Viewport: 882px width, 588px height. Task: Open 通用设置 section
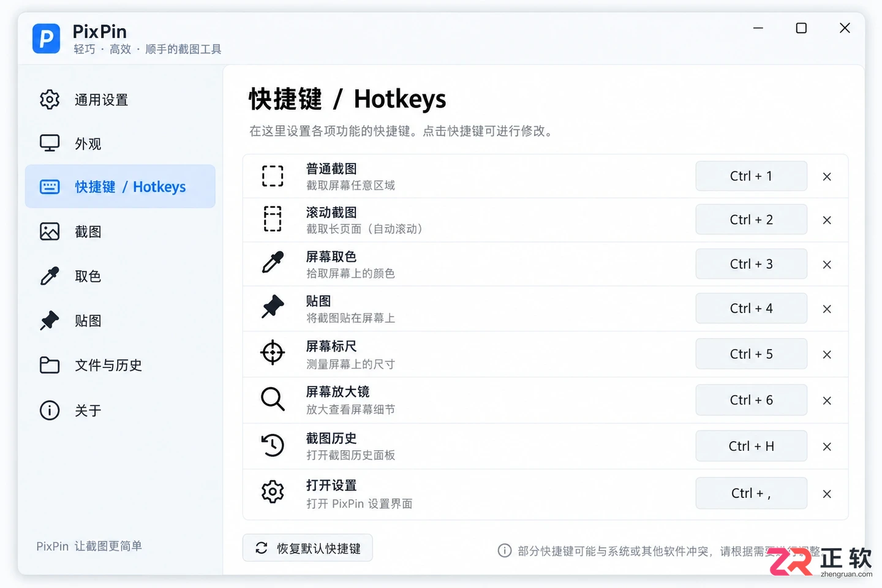(x=120, y=99)
